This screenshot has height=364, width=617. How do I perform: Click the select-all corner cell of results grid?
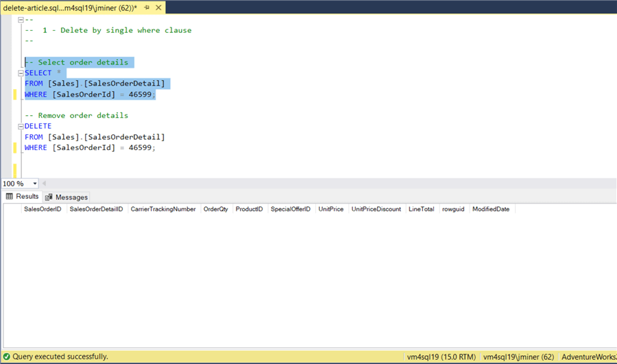click(x=12, y=209)
